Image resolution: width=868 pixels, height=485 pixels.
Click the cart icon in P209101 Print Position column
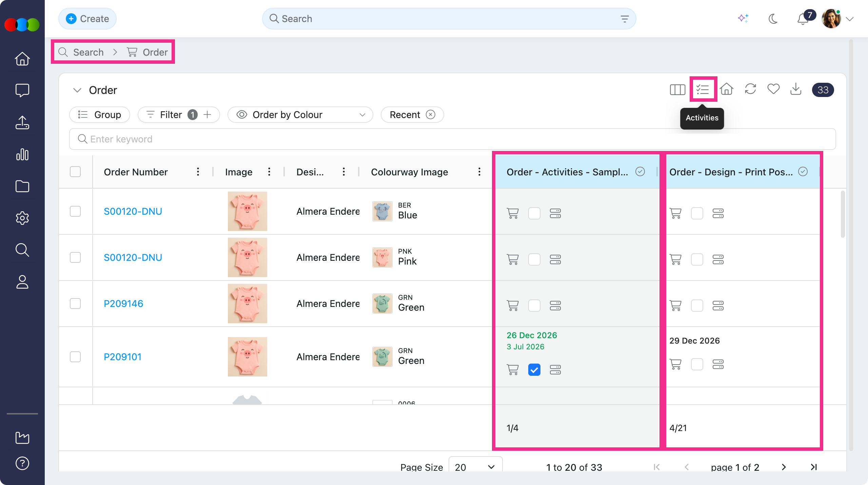(675, 364)
